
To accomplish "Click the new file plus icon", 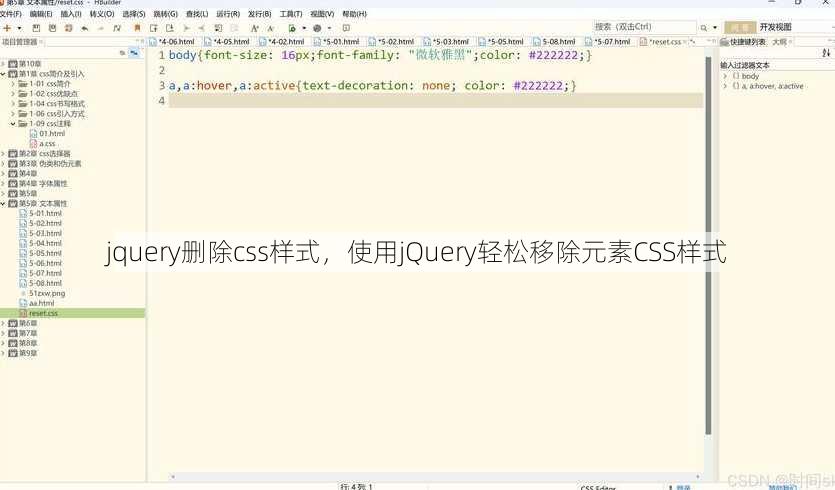I will coord(7,28).
